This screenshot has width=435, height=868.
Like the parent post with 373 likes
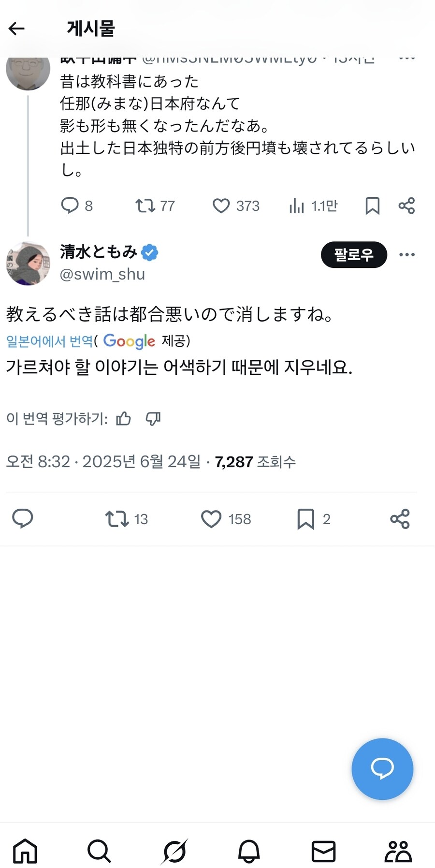pos(221,206)
